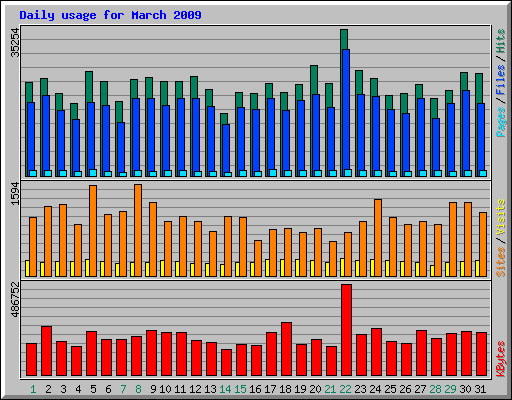
Task: Click the red KBytes bar for day 18
Action: pos(286,349)
